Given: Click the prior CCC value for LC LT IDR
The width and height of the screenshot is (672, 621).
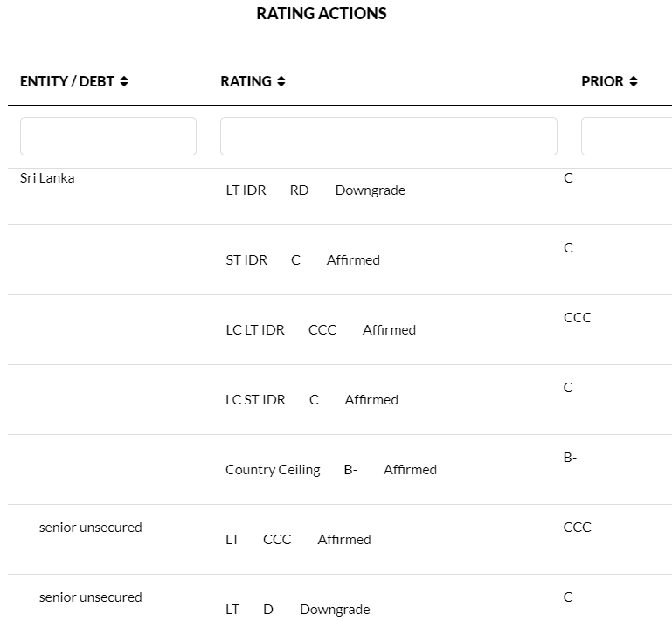Looking at the screenshot, I should pyautogui.click(x=578, y=318).
